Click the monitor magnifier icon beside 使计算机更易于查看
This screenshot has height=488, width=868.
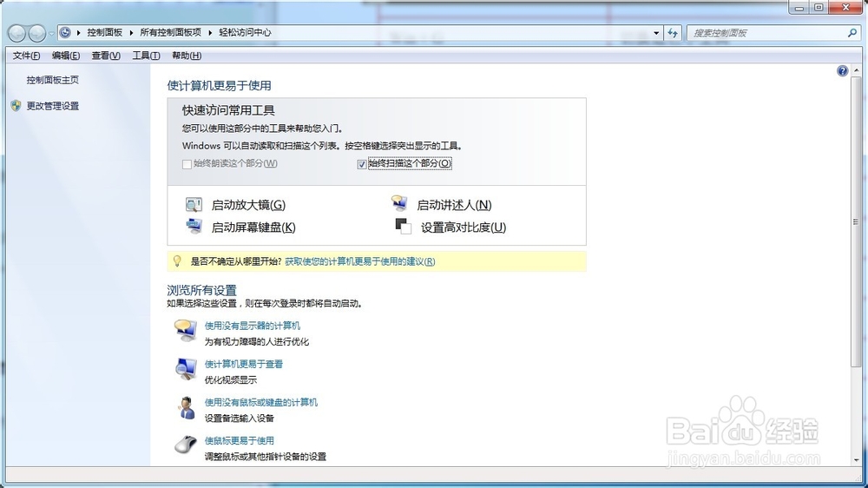click(186, 369)
